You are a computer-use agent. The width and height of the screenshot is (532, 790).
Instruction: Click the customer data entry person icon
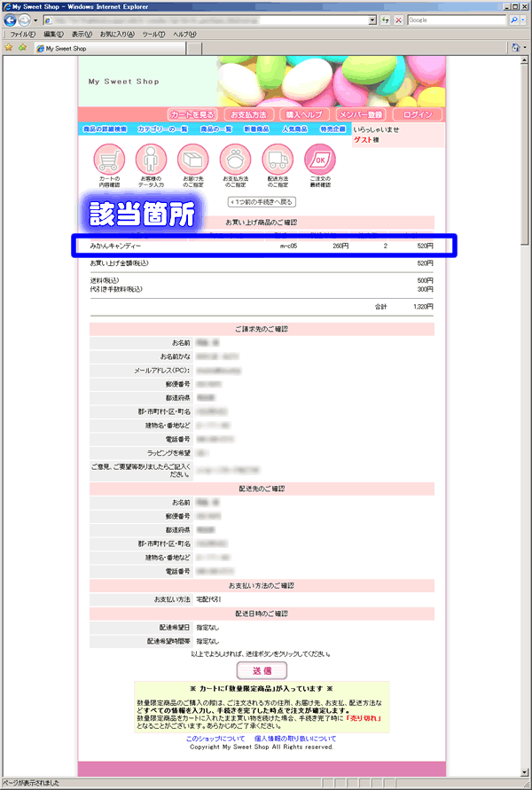pos(151,160)
